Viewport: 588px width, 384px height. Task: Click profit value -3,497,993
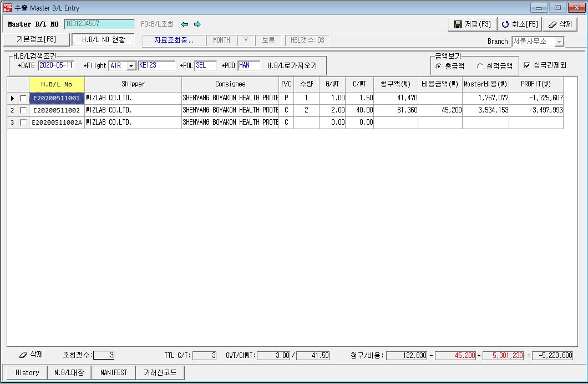(x=536, y=110)
